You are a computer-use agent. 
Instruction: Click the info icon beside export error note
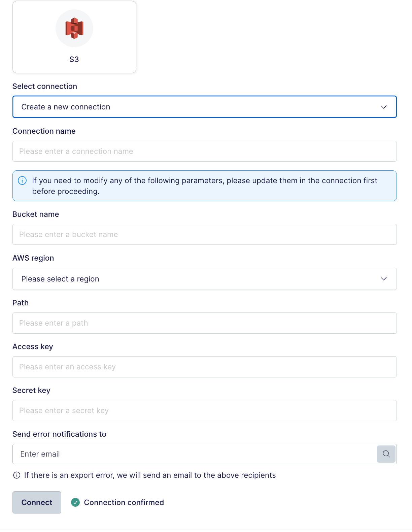[16, 475]
